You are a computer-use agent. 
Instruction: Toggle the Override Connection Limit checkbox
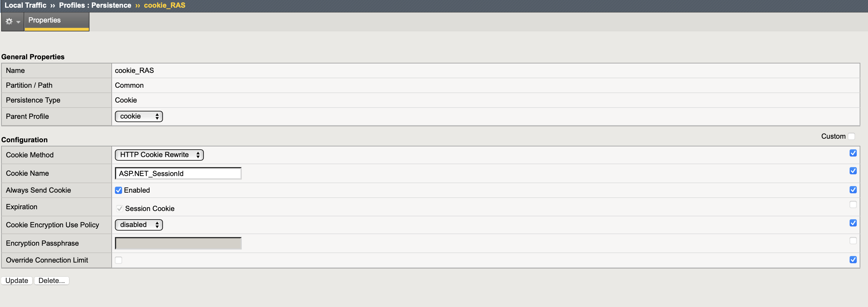click(x=118, y=260)
